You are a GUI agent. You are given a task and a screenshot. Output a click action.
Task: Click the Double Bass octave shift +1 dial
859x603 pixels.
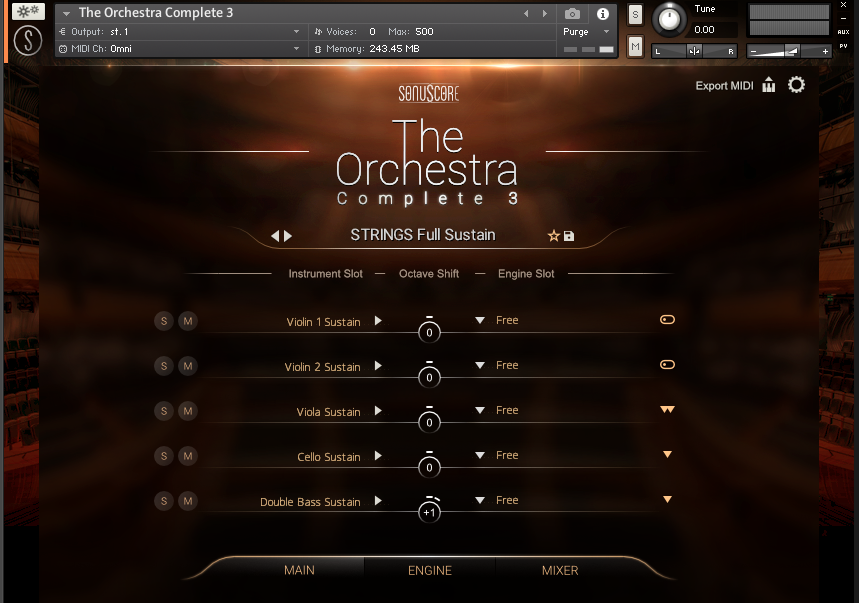pos(429,512)
